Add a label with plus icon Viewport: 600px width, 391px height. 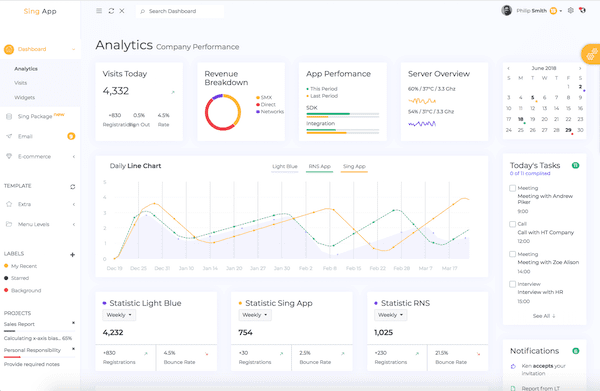pos(72,255)
